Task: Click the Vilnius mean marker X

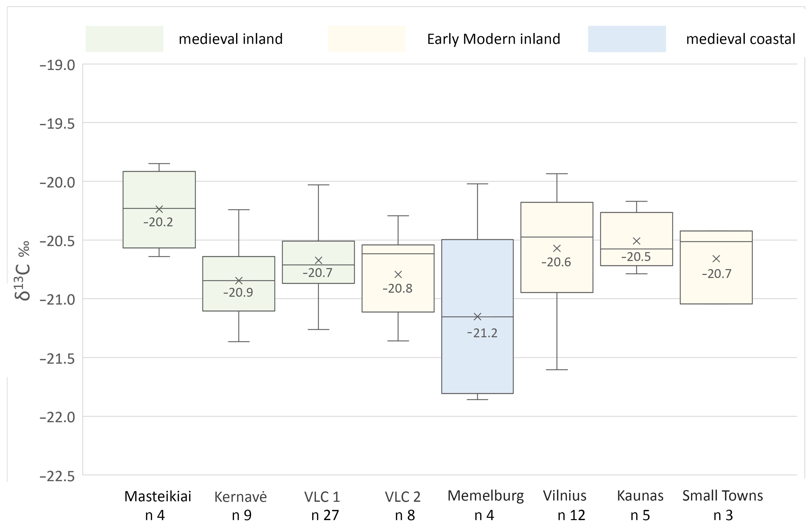Action: pyautogui.click(x=557, y=248)
